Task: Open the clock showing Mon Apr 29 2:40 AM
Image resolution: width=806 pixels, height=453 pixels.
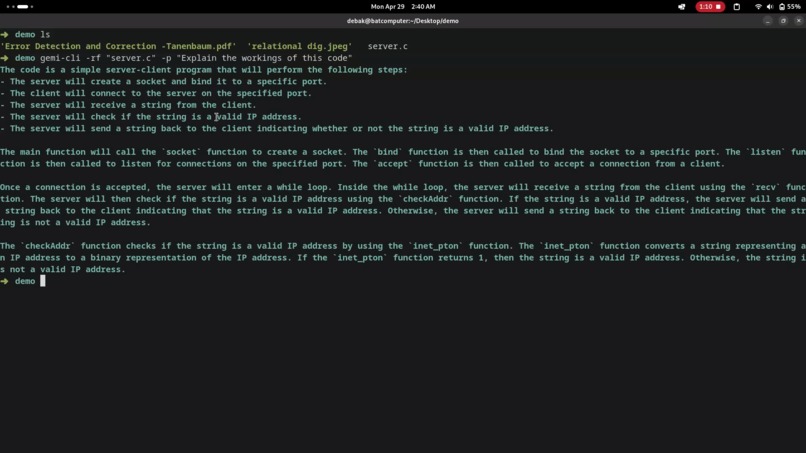Action: click(403, 7)
